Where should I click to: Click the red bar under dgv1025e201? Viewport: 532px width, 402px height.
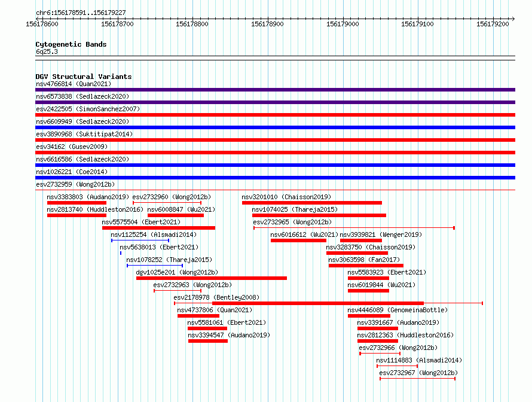[x=212, y=278]
